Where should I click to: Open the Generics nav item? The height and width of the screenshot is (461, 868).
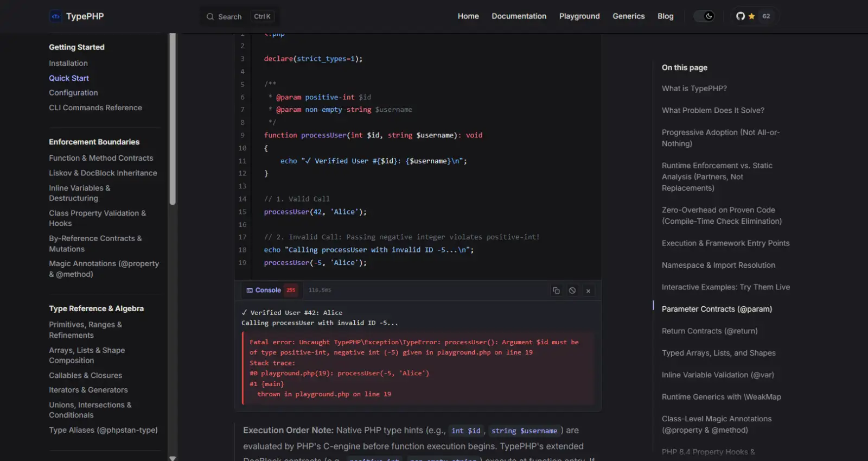(629, 16)
